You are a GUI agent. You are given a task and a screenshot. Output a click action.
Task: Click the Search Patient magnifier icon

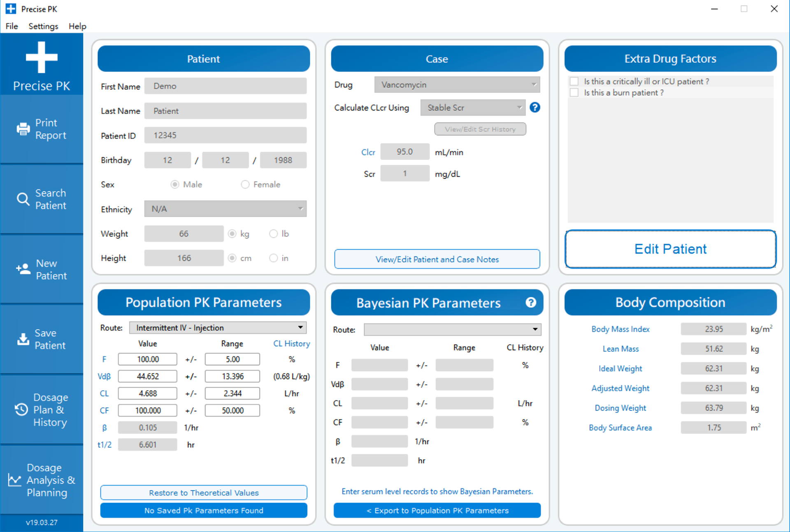[23, 199]
